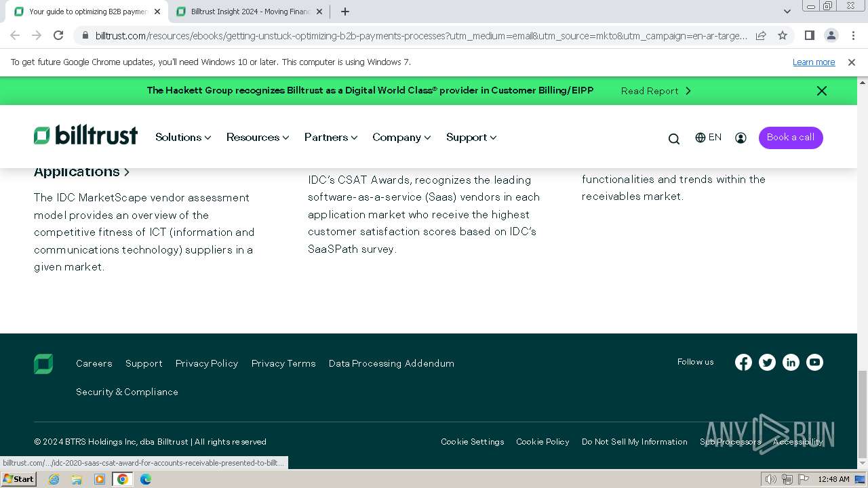Viewport: 868px width, 488px height.
Task: Open Read Report link in banner
Action: click(x=656, y=91)
